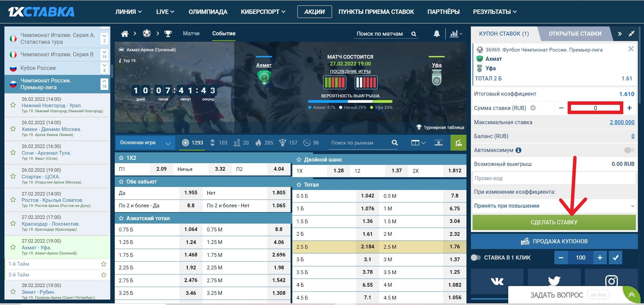Screen dimensions: 644x305
Task: Open Принять при повышении dropdown
Action: click(x=554, y=206)
